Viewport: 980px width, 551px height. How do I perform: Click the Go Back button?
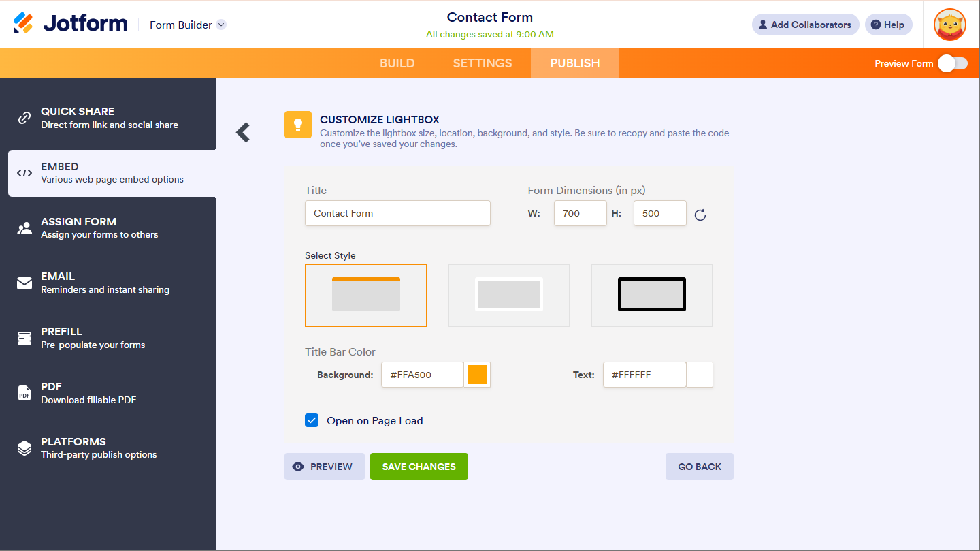(700, 467)
